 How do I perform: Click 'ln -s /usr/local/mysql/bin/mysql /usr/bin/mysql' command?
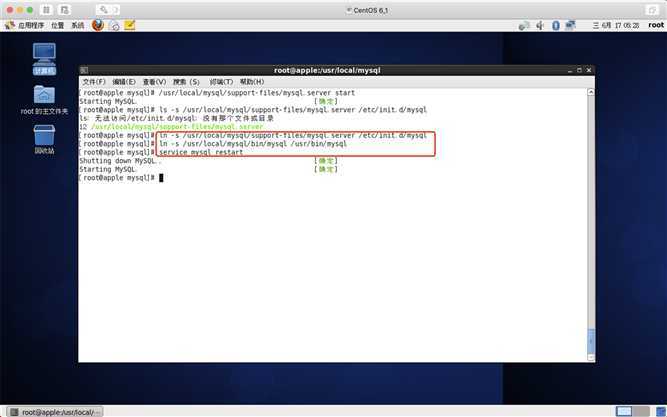pyautogui.click(x=253, y=144)
